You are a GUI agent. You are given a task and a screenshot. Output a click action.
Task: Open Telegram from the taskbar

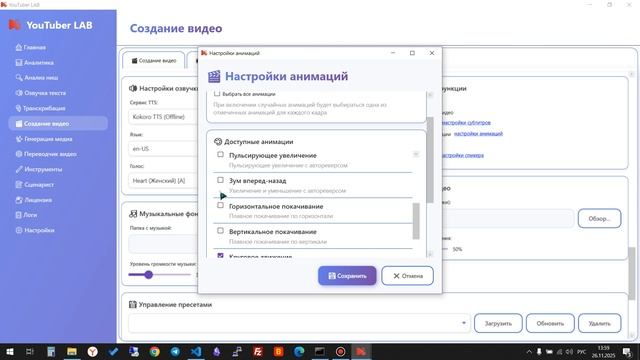pyautogui.click(x=175, y=351)
